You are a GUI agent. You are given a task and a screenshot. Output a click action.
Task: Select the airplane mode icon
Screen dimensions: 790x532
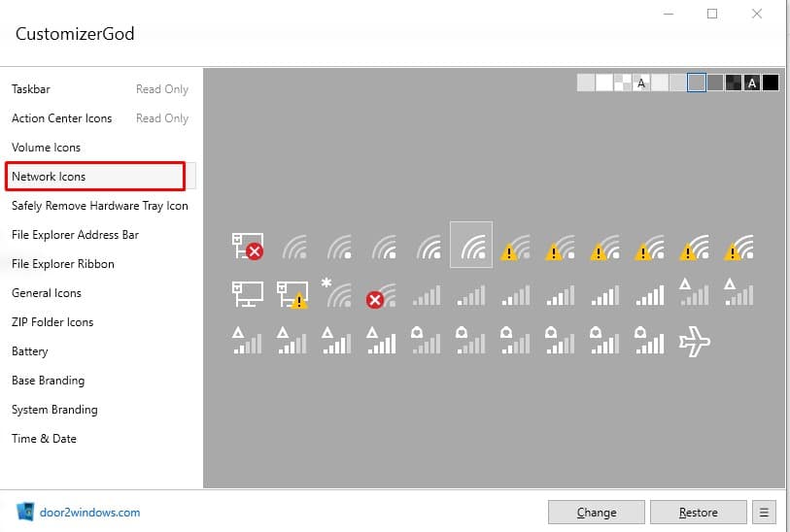694,342
